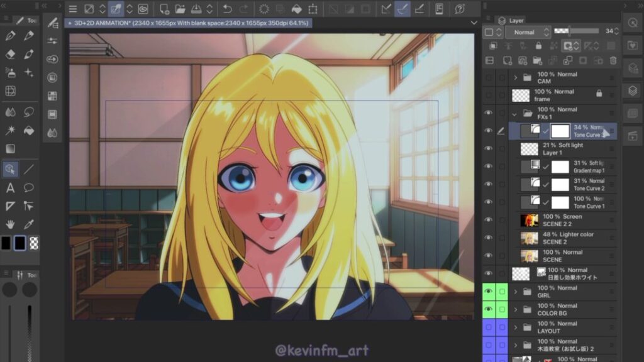Select the main black color swatch
The height and width of the screenshot is (362, 644).
6,243
